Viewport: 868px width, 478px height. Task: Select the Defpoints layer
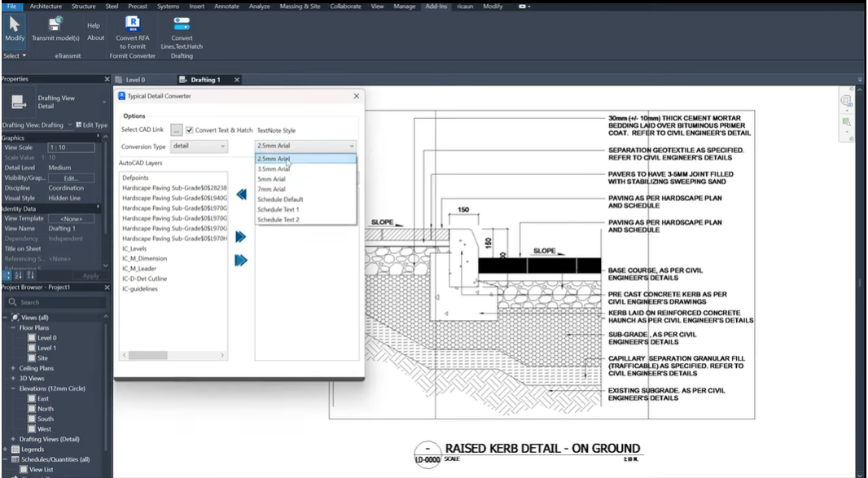[136, 178]
